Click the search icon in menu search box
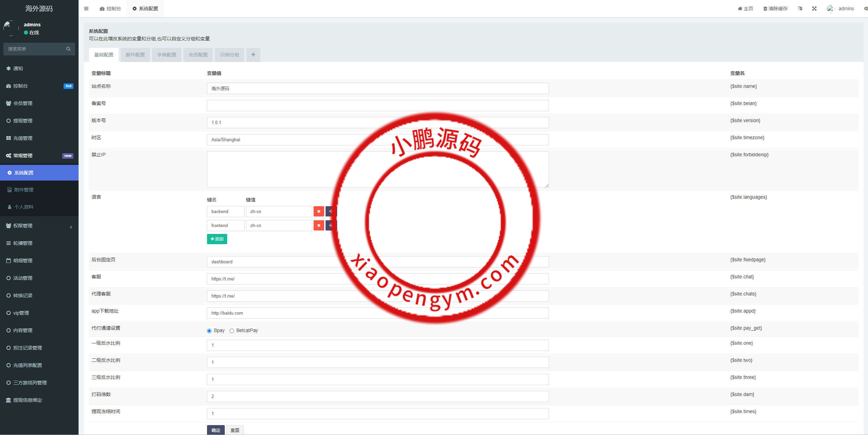Image resolution: width=868 pixels, height=435 pixels. click(x=68, y=49)
